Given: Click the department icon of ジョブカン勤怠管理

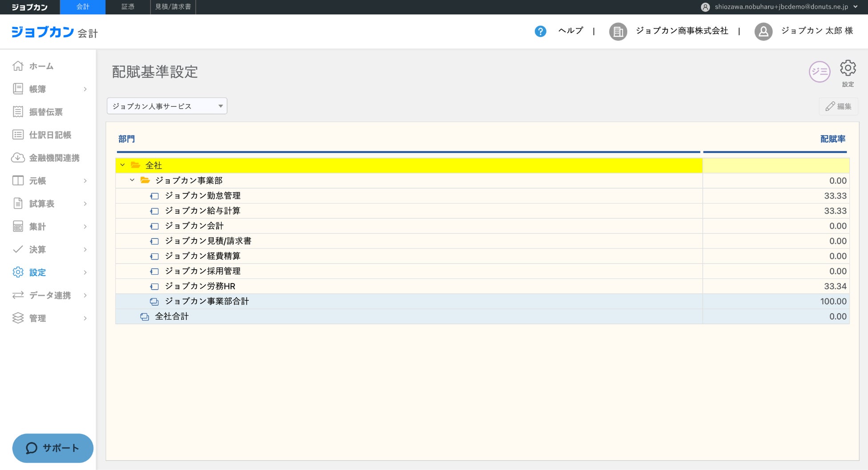Looking at the screenshot, I should point(154,196).
